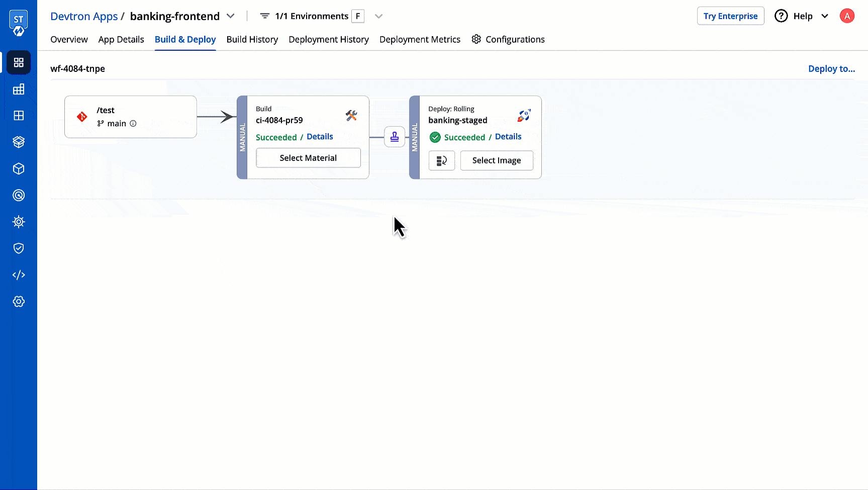
Task: Select the Bulk Edit code icon
Action: point(19,275)
